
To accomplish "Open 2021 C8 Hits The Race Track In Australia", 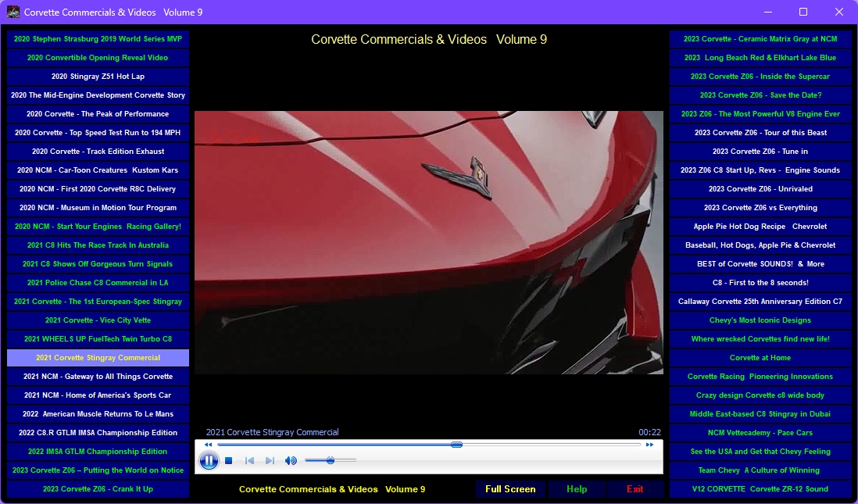I will coord(98,245).
